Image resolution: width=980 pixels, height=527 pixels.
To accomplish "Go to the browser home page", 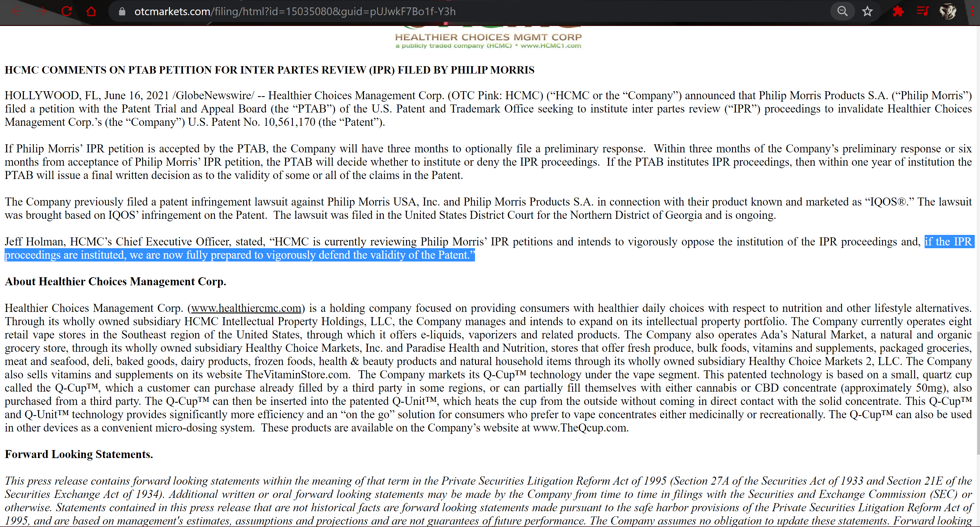I will click(91, 11).
